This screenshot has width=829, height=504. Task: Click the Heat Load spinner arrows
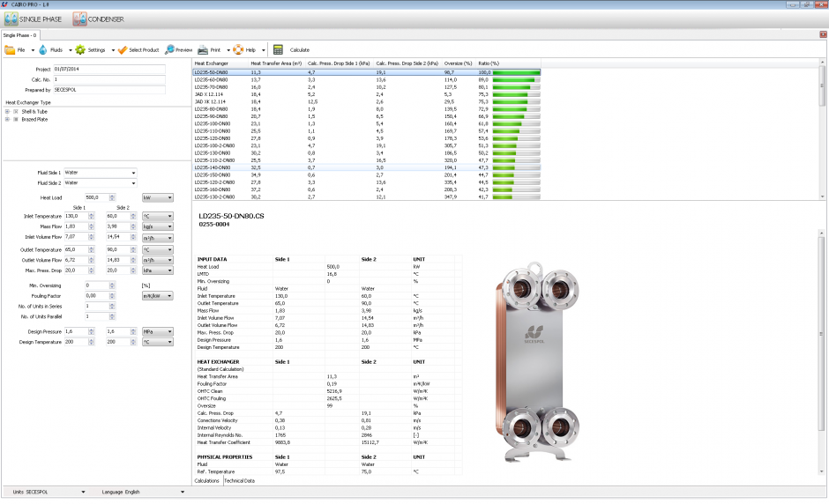112,197
